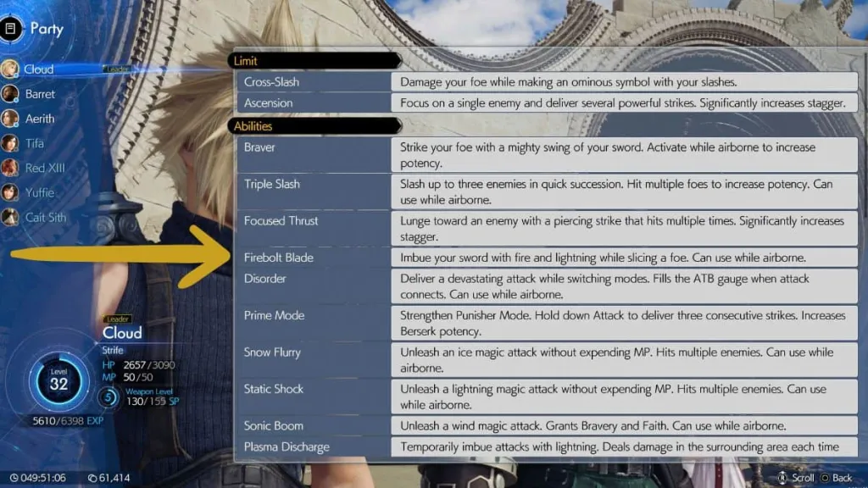Collapse the Limit section header
Image resolution: width=868 pixels, height=488 pixels.
(315, 60)
